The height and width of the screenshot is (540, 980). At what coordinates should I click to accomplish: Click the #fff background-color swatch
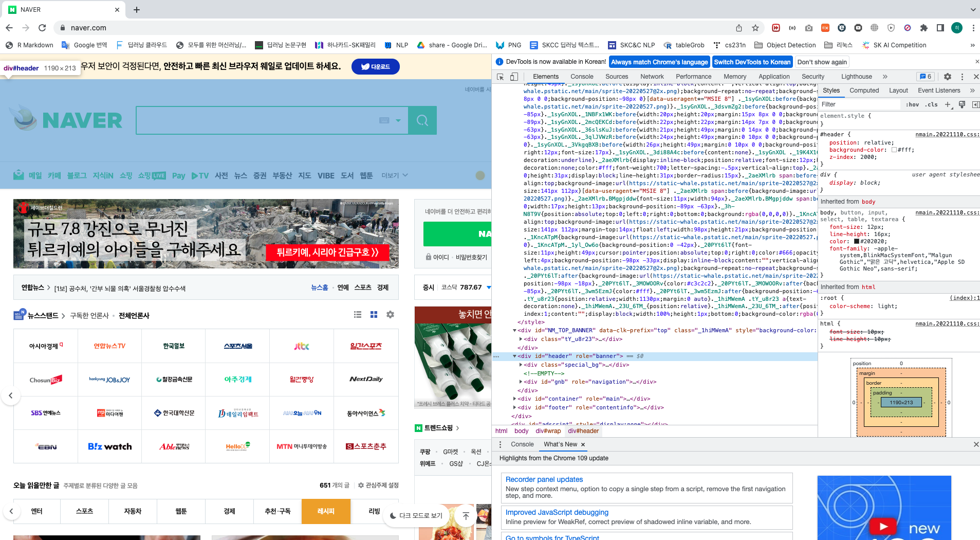click(894, 150)
